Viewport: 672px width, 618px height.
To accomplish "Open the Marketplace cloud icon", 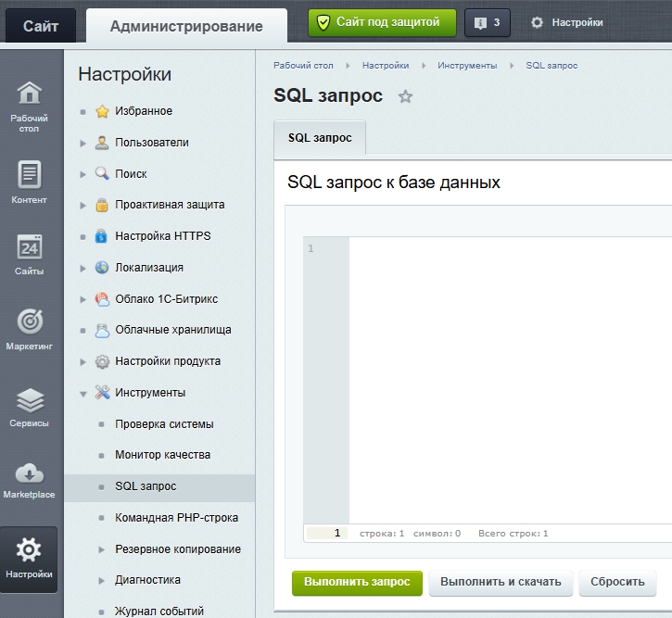I will (30, 478).
